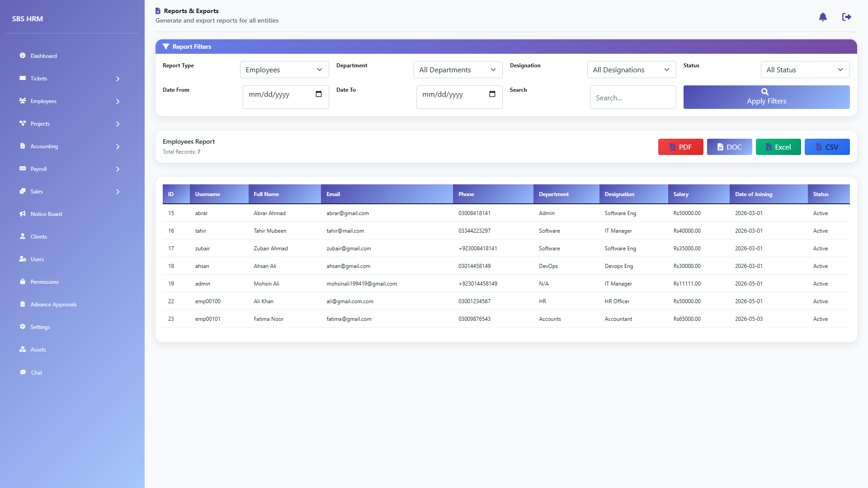This screenshot has width=868, height=488.
Task: Export report as PDF
Action: coord(680,147)
